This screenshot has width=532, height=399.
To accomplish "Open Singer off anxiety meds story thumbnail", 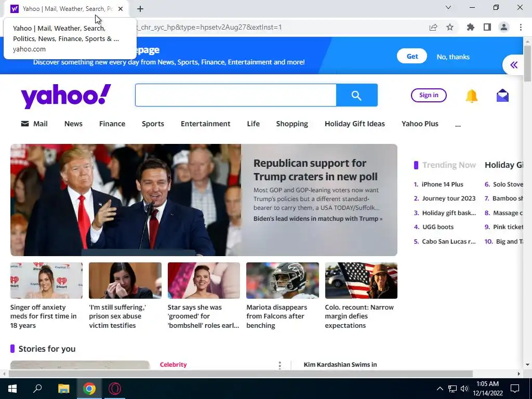I will pos(46,280).
